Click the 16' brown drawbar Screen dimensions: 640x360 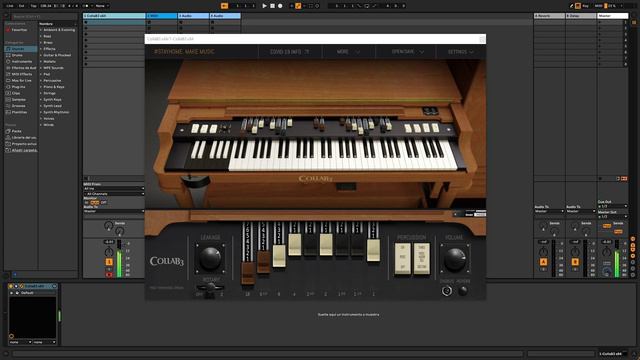point(247,273)
